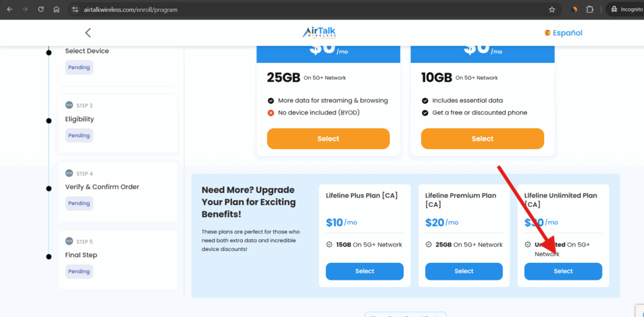Click check icon beside More data for streaming
This screenshot has width=644, height=317.
[x=270, y=101]
